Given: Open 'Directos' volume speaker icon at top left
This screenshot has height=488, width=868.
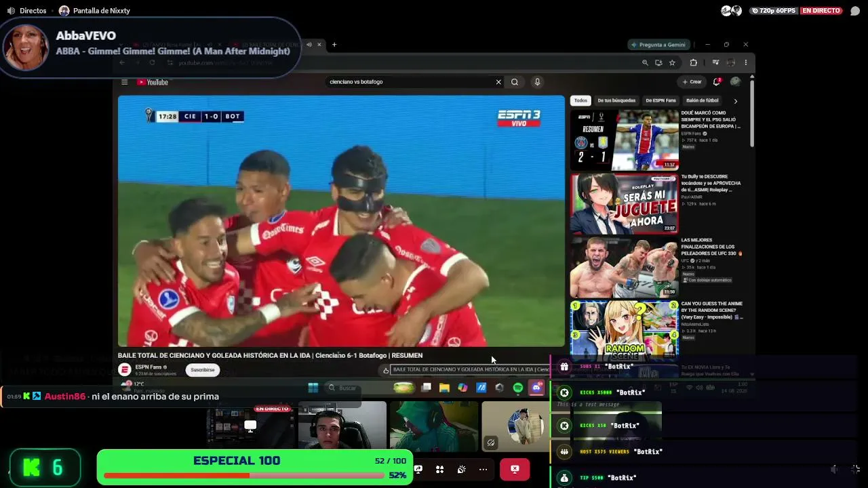Looking at the screenshot, I should click(11, 11).
